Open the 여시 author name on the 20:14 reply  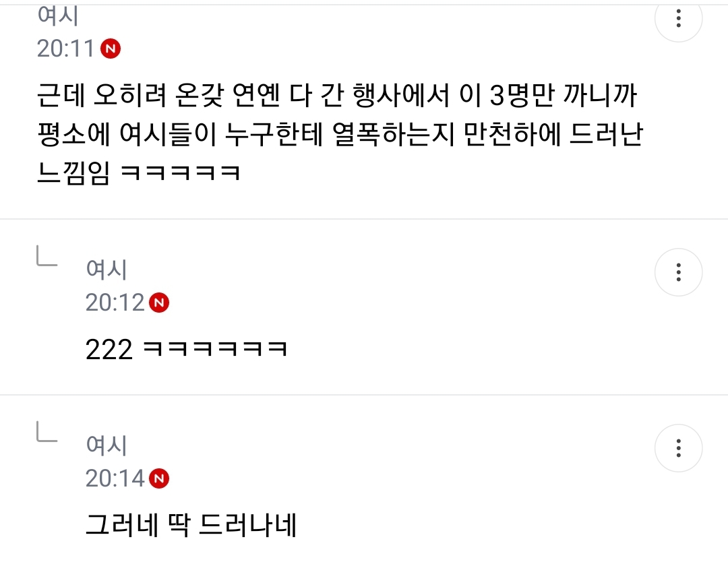point(107,445)
